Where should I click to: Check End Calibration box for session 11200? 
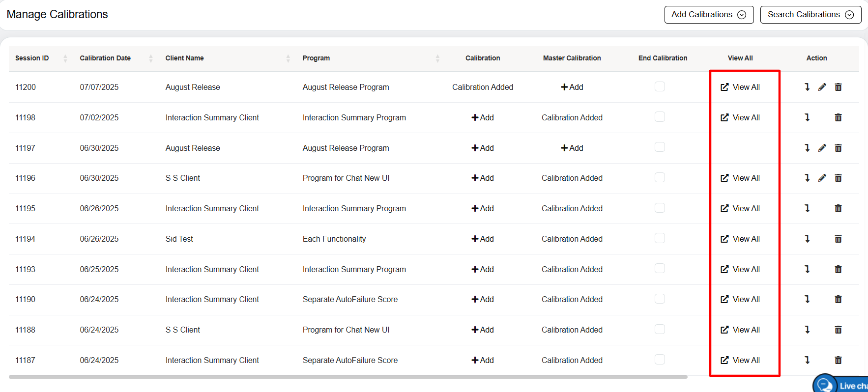(x=660, y=86)
